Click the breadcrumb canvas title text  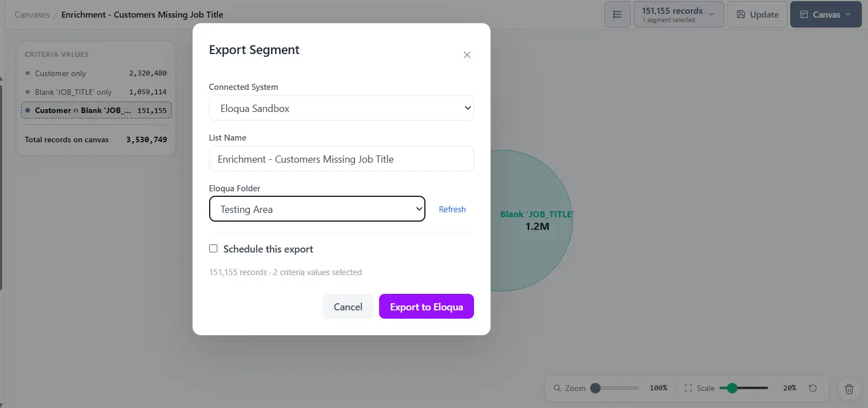(x=142, y=15)
